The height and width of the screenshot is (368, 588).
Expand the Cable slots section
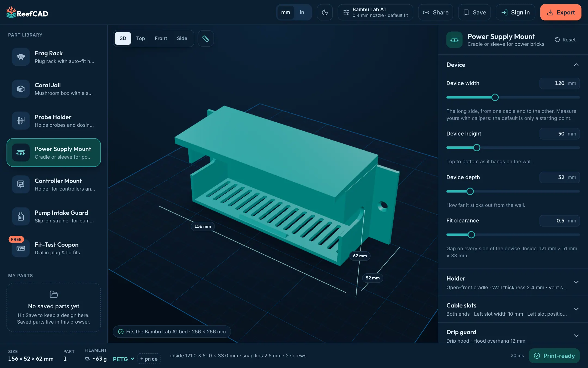click(x=513, y=309)
